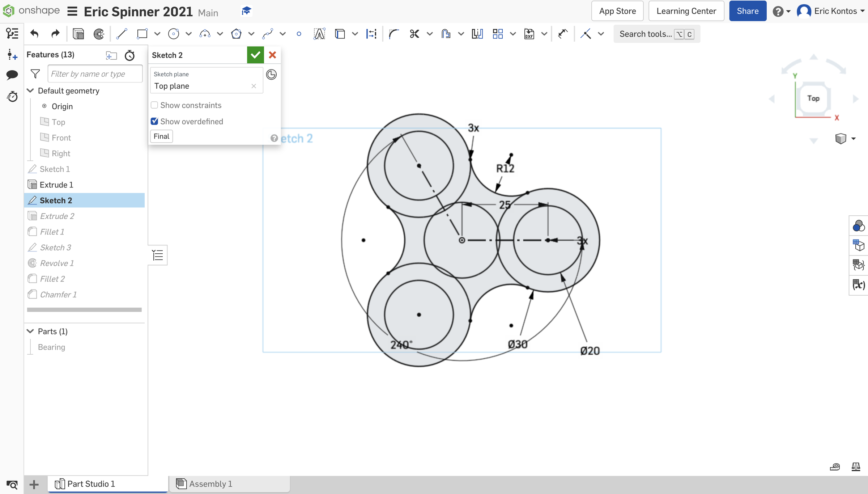Select the Construction line tool

[x=585, y=34]
